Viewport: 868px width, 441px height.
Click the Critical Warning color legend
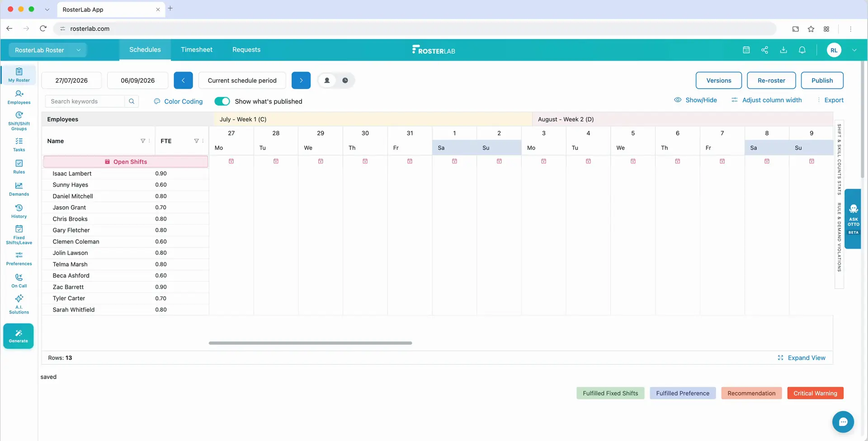815,393
